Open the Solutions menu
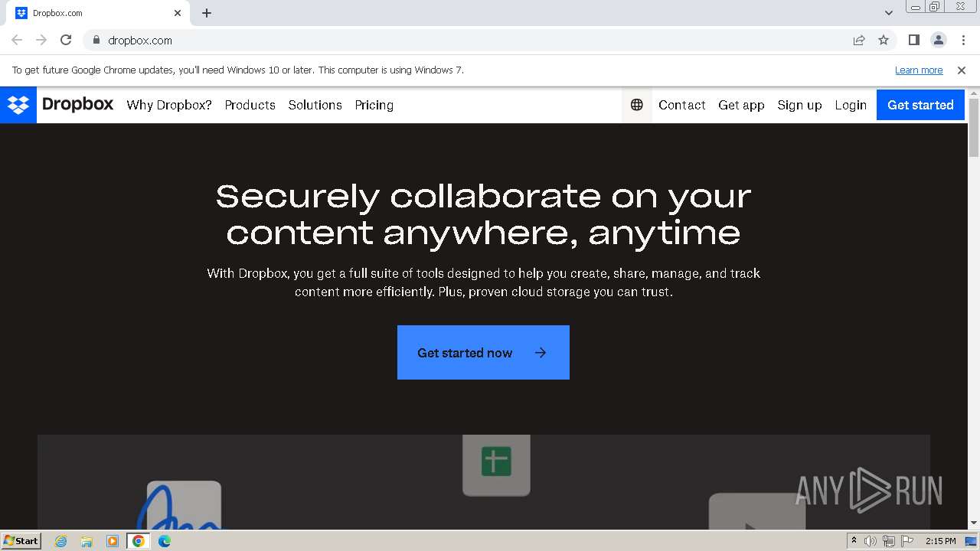This screenshot has width=980, height=551. (315, 105)
